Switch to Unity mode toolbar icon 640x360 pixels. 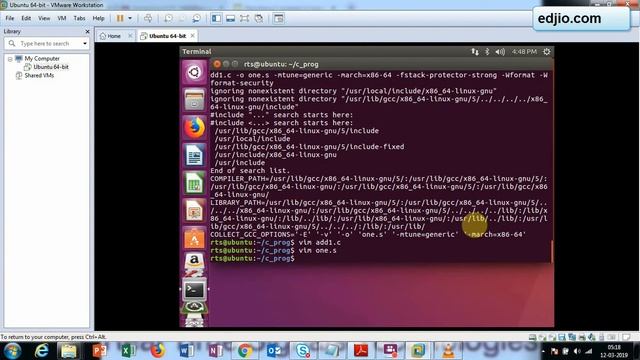tap(259, 18)
